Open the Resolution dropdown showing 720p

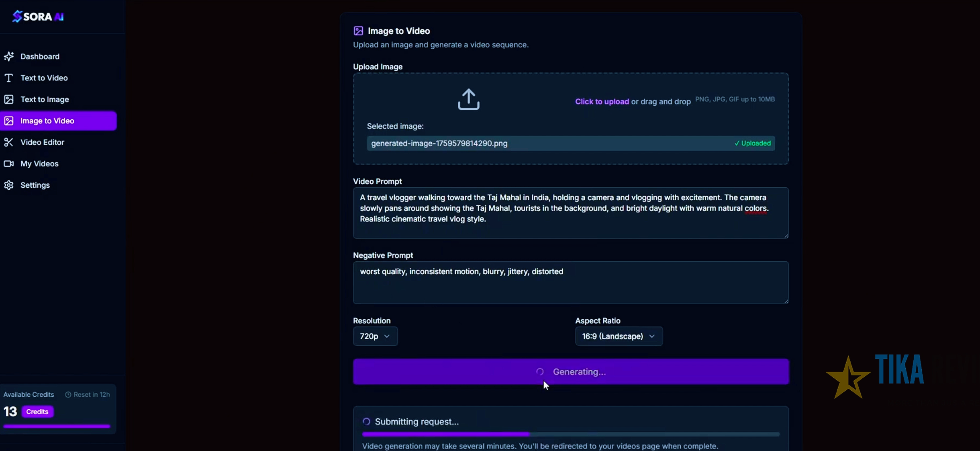pos(375,336)
